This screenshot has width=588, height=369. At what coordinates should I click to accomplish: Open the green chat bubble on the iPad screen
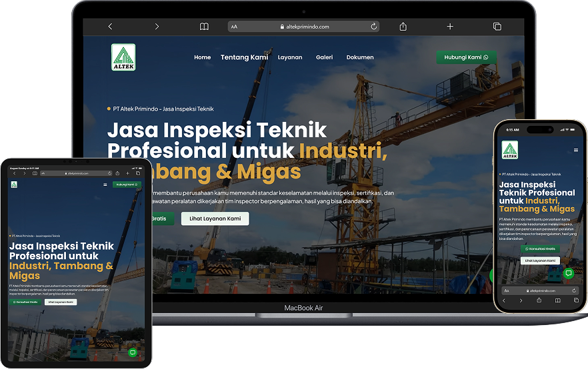coord(133,352)
